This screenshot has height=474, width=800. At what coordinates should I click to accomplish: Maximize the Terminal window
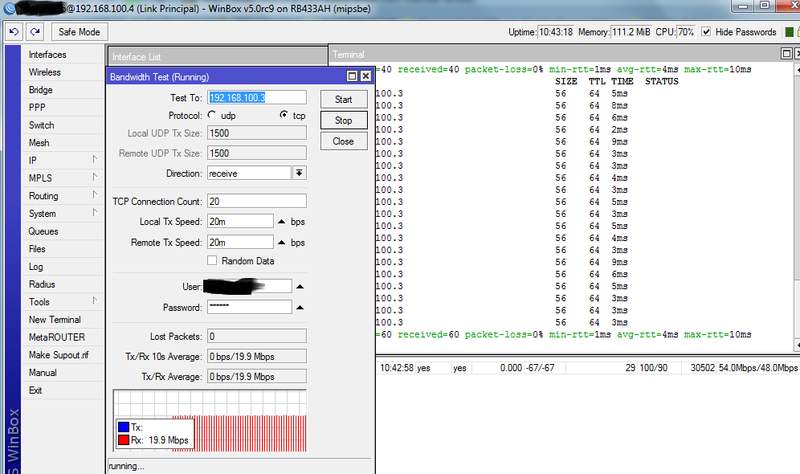pyautogui.click(x=786, y=53)
